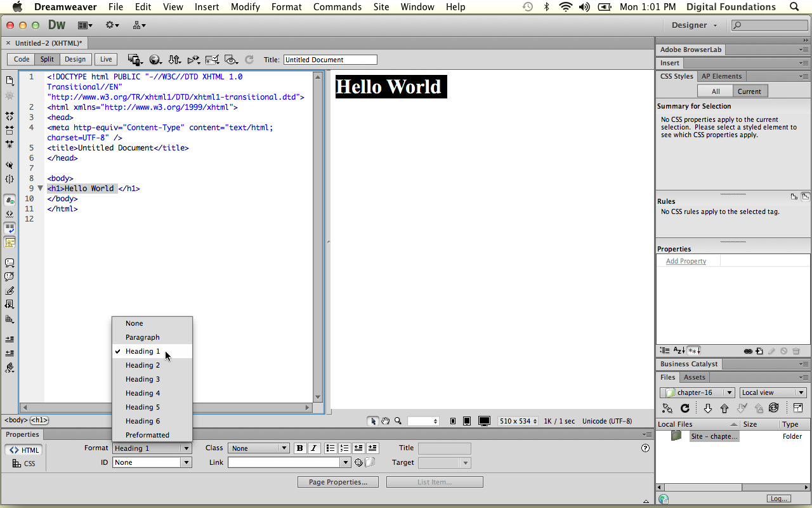Open the chapter-16 site dropdown
Viewport: 812px width, 508px height.
point(697,392)
